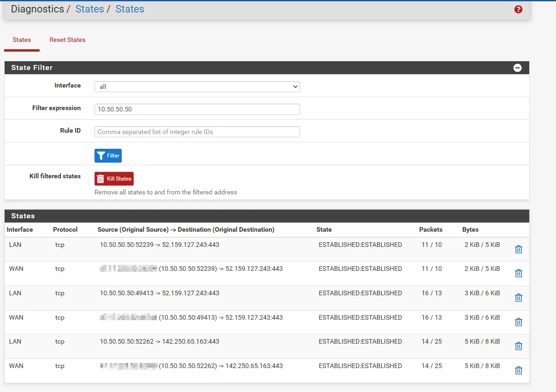
Task: Select the States tab
Action: point(22,40)
